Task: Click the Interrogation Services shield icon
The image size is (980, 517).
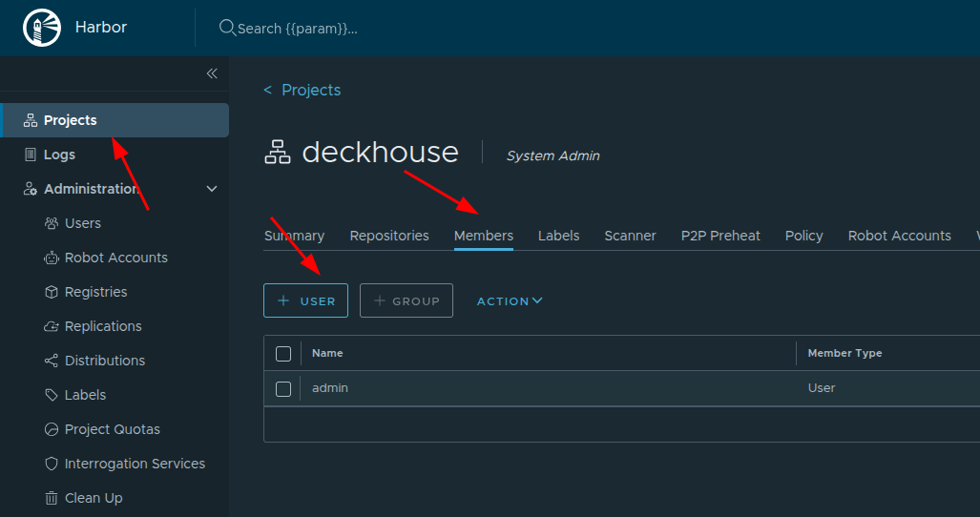Action: 52,464
